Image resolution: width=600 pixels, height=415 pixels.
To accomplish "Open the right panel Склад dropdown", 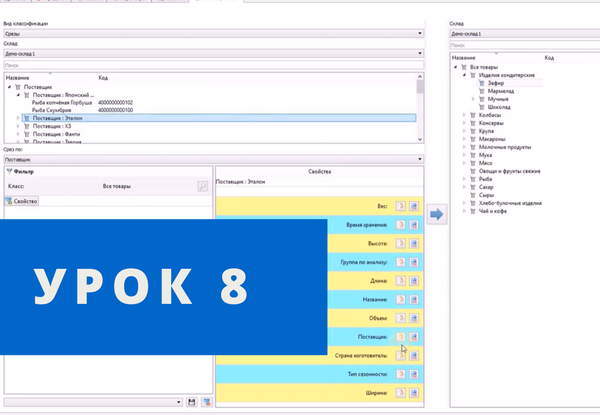I will 525,34.
